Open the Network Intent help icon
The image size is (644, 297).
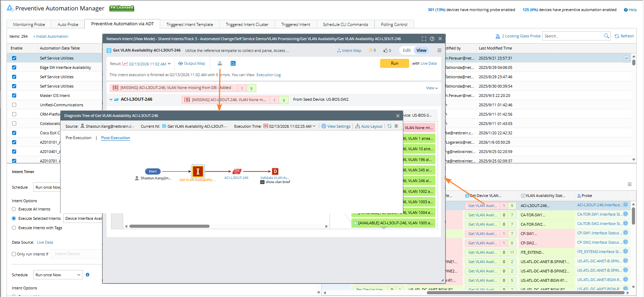point(432,39)
